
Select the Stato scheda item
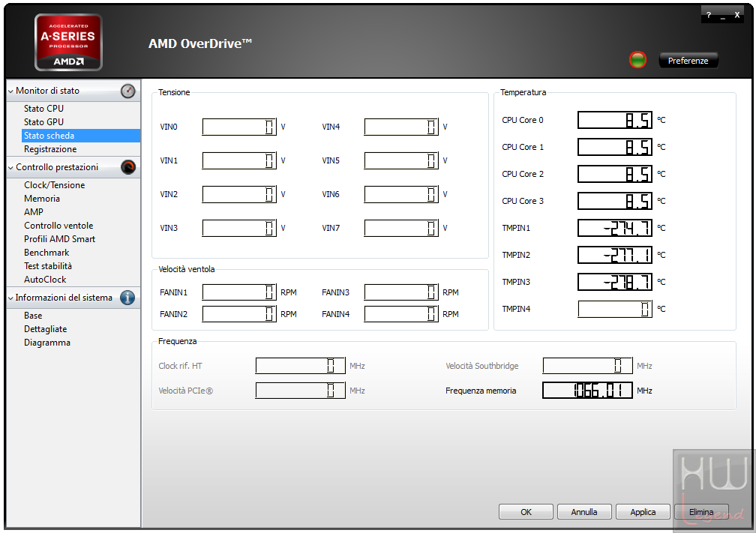point(81,136)
